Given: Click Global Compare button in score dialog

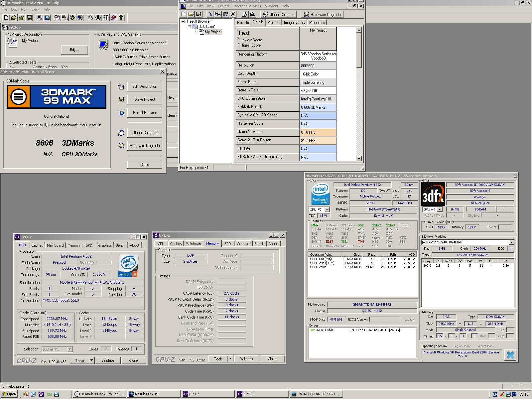Looking at the screenshot, I should click(145, 133).
